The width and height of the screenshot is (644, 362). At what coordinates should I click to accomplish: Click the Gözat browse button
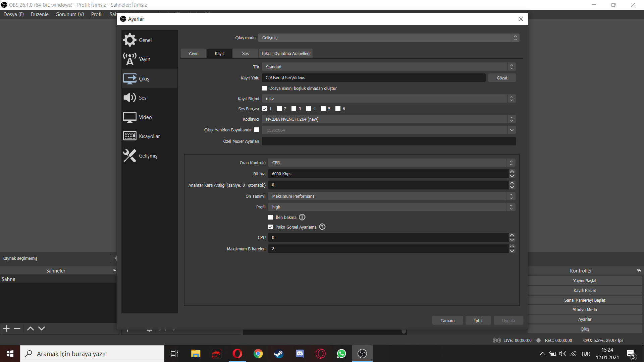tap(502, 78)
